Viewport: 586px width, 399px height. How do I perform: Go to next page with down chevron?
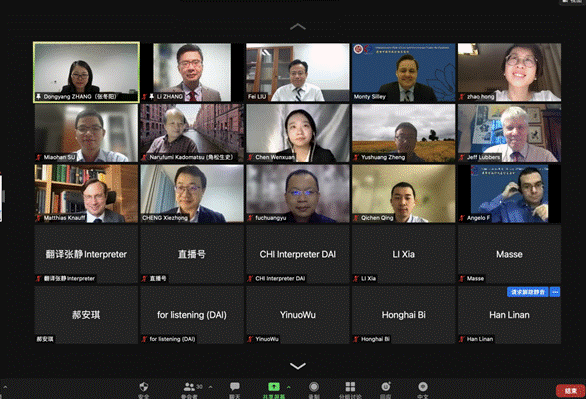coord(298,366)
